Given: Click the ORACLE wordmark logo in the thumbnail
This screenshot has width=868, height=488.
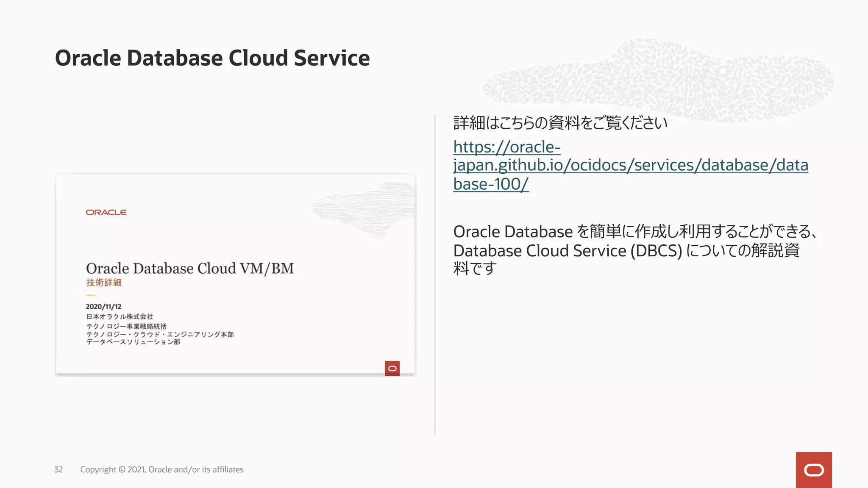Looking at the screenshot, I should point(106,212).
